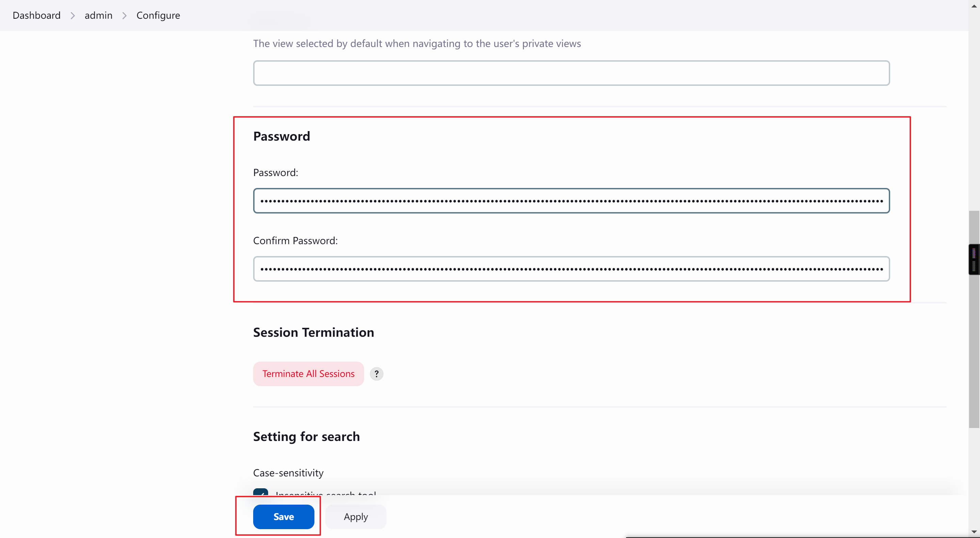The height and width of the screenshot is (538, 980).
Task: Click the scrollbar up arrow
Action: 974,5
